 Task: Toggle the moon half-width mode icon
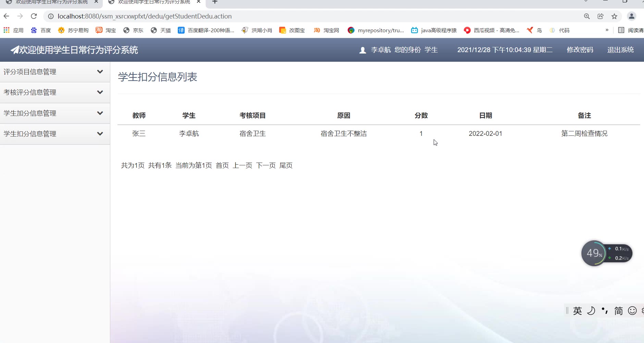(591, 311)
